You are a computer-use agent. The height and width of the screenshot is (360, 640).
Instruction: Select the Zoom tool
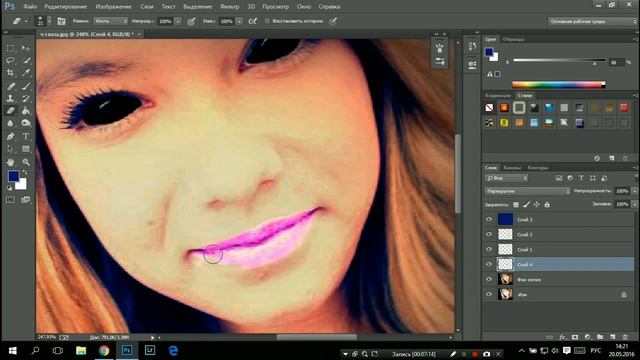click(26, 162)
